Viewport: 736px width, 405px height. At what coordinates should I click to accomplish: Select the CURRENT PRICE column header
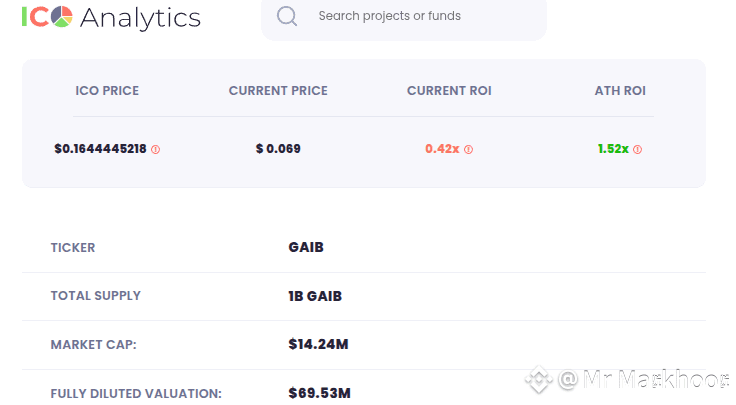click(x=278, y=91)
